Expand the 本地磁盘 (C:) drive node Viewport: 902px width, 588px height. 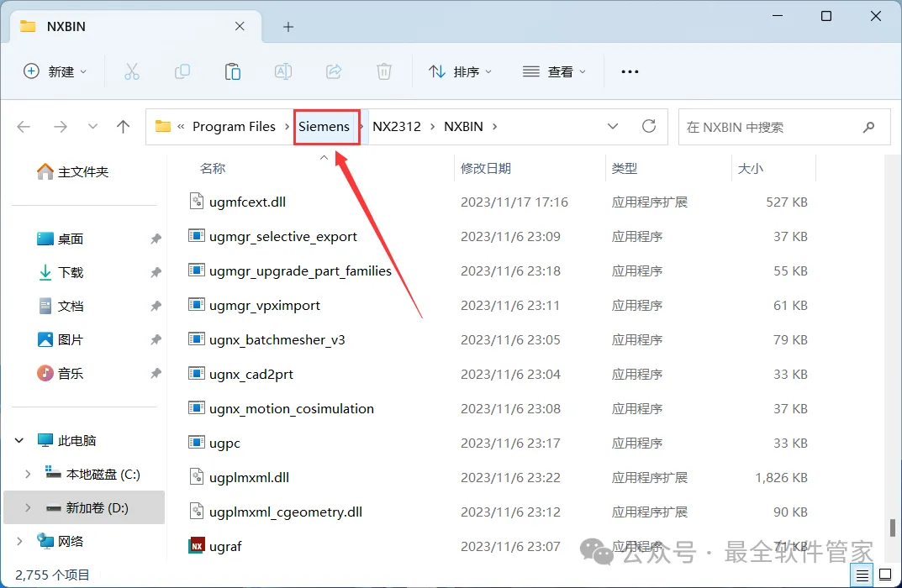point(27,475)
